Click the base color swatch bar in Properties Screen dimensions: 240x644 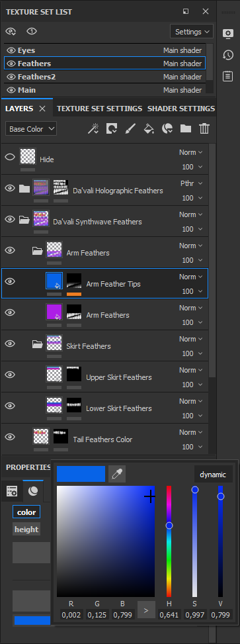[x=32, y=620]
